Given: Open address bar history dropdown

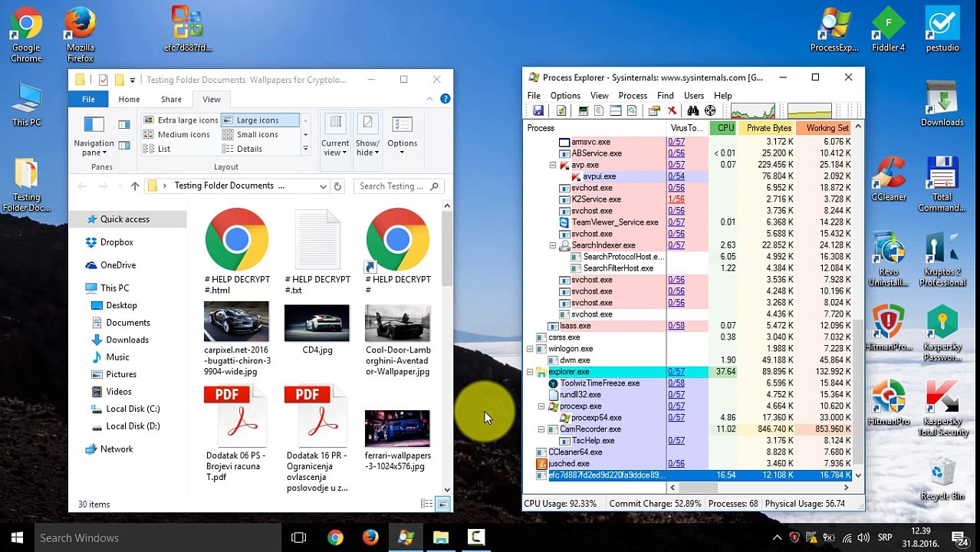Looking at the screenshot, I should point(323,186).
